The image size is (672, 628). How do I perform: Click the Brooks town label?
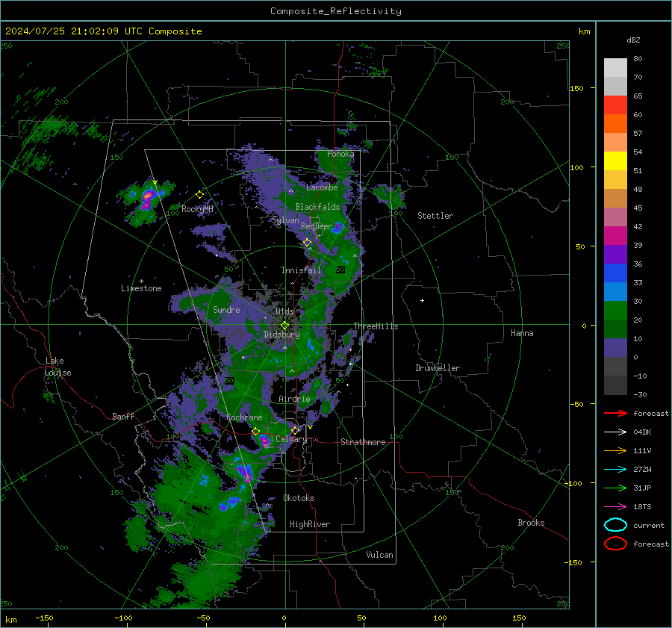tap(531, 523)
